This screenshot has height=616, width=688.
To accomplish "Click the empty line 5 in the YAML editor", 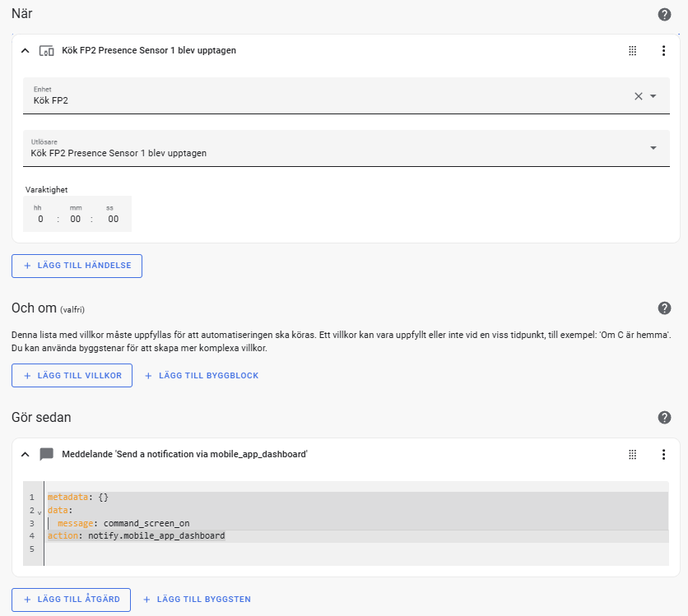I will tap(356, 549).
